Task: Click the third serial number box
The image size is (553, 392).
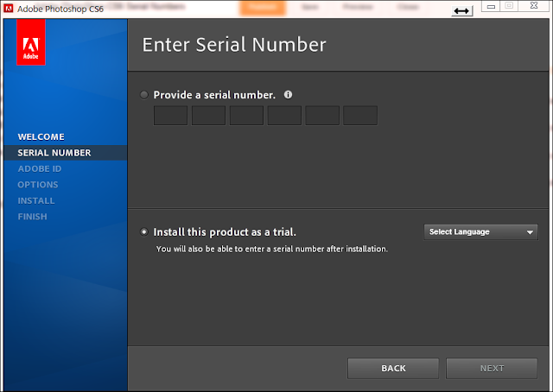Action: pyautogui.click(x=246, y=116)
